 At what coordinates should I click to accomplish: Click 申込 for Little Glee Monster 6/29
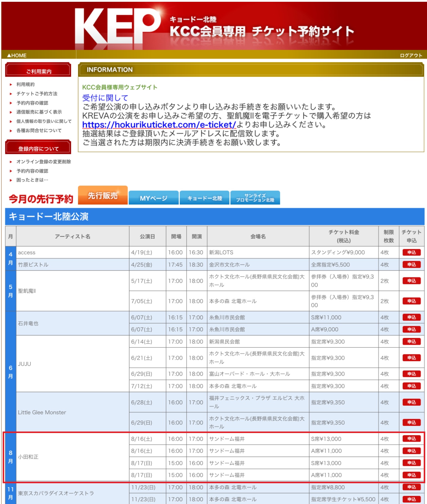pyautogui.click(x=412, y=423)
